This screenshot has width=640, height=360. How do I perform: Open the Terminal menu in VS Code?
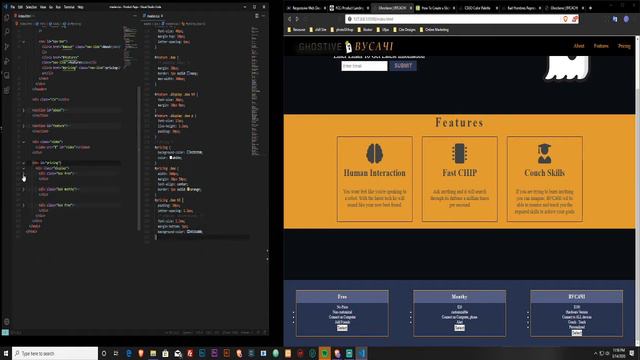(69, 7)
